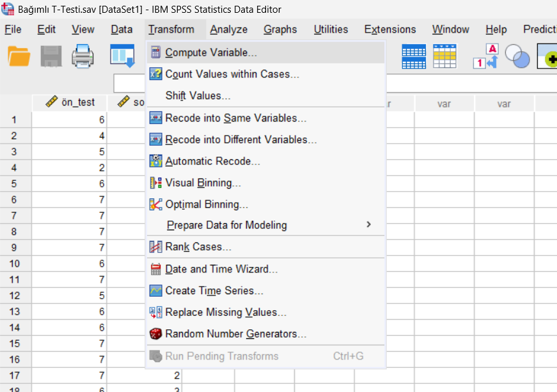This screenshot has height=392, width=557.
Task: Click the Use Variable Sets circles icon
Action: click(x=517, y=56)
